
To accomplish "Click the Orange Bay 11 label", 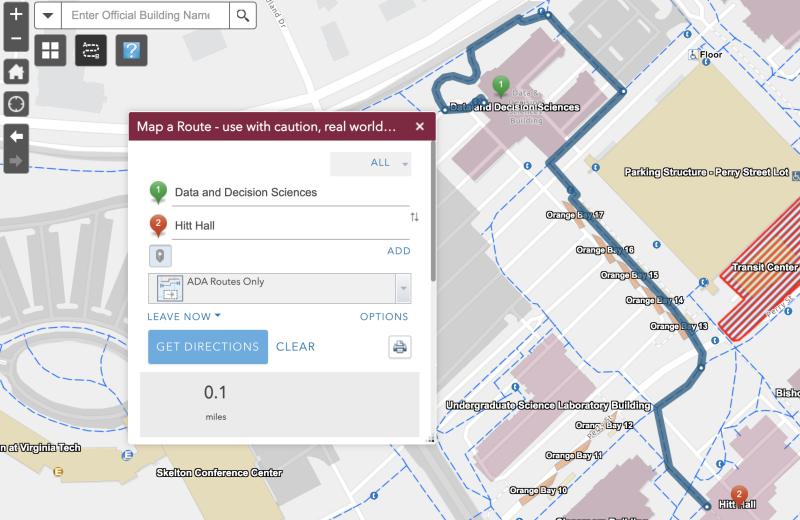I will (x=573, y=455).
